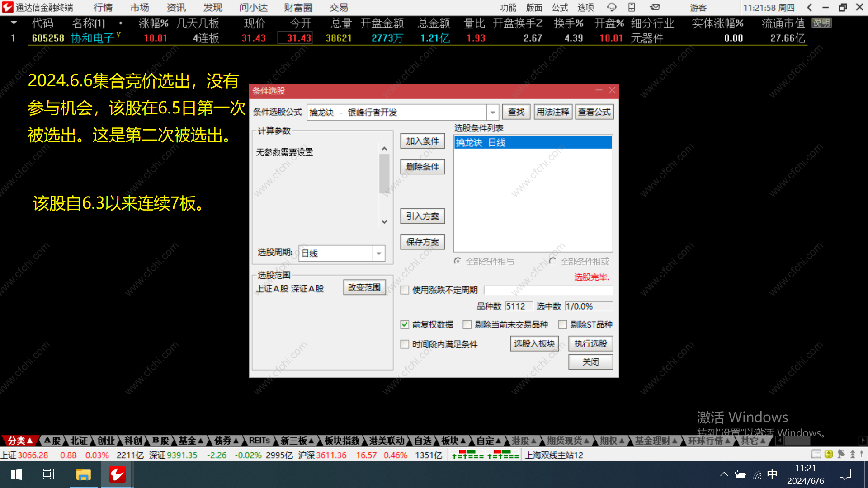The height and width of the screenshot is (488, 868).
Task: Open File Explorer from the taskbar
Action: click(84, 474)
